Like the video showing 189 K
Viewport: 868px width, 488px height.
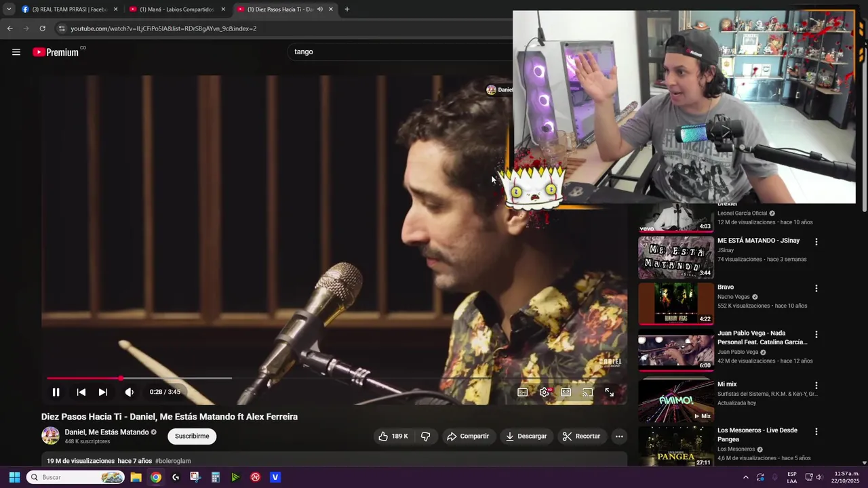click(x=393, y=436)
